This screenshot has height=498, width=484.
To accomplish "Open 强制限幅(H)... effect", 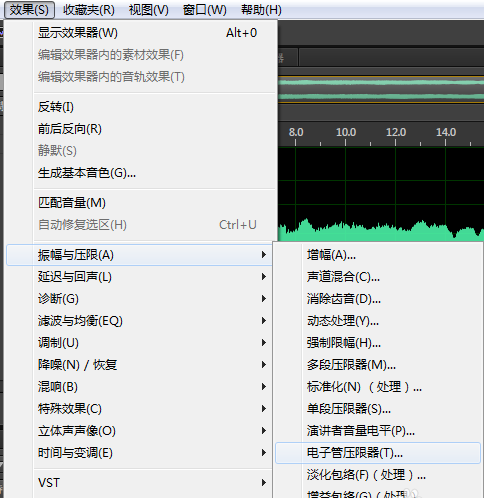I will tap(378, 343).
